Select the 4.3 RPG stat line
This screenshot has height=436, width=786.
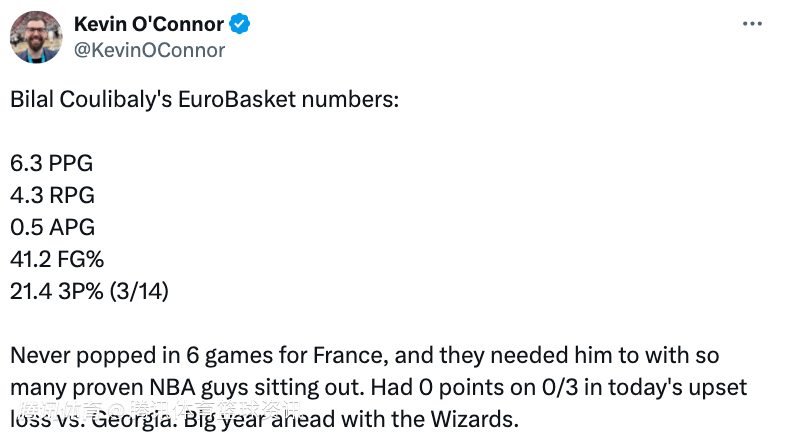click(x=52, y=195)
